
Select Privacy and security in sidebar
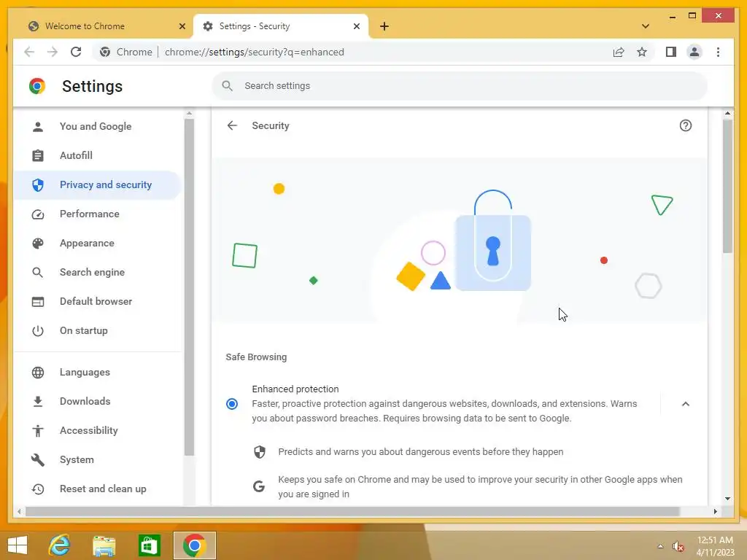pos(97,184)
